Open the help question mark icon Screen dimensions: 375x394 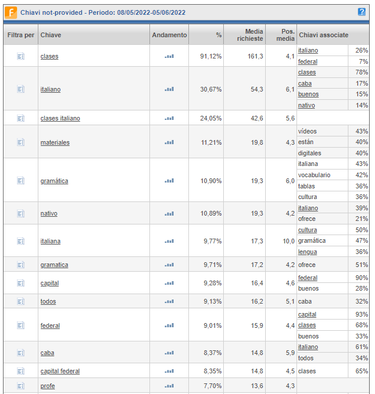(x=362, y=12)
